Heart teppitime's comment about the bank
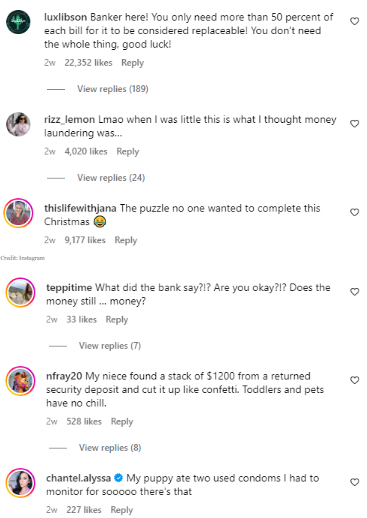The image size is (367, 518). point(354,292)
